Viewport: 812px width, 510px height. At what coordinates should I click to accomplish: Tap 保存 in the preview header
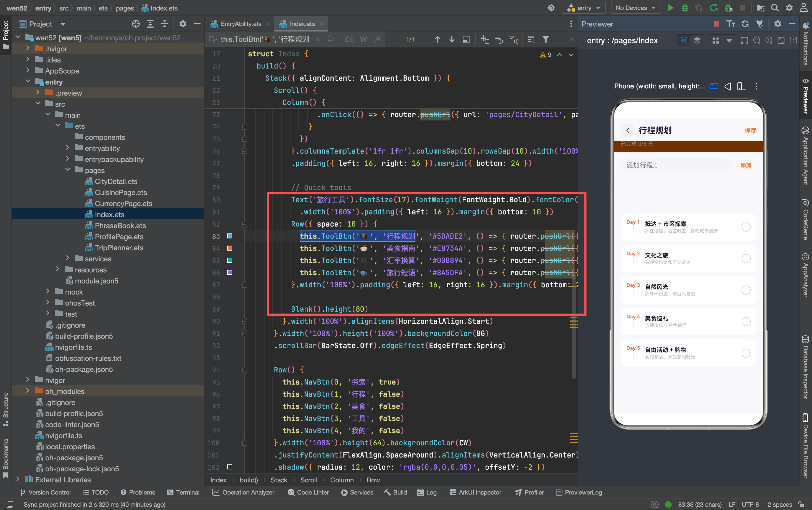[750, 130]
